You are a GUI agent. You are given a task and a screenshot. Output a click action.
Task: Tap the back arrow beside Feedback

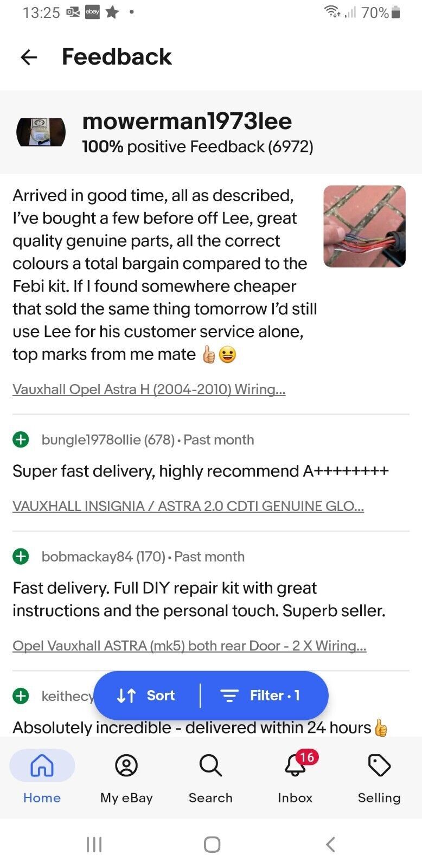click(29, 57)
